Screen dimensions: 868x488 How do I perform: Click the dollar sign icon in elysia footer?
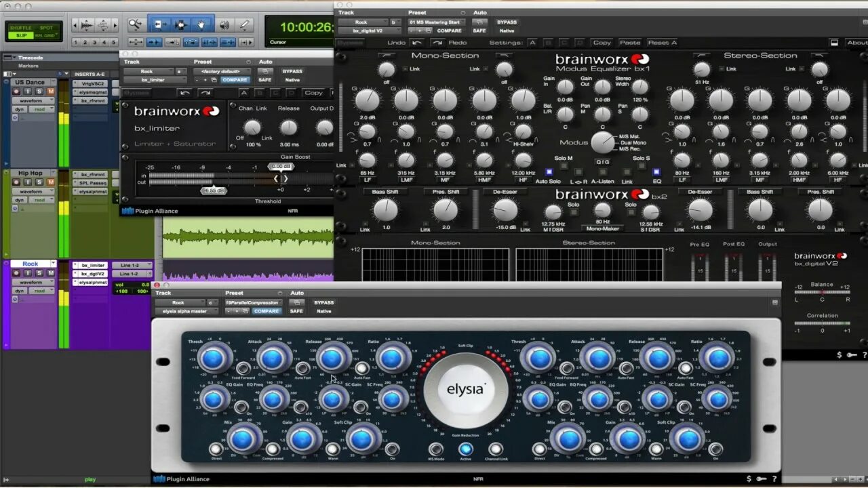pos(749,479)
